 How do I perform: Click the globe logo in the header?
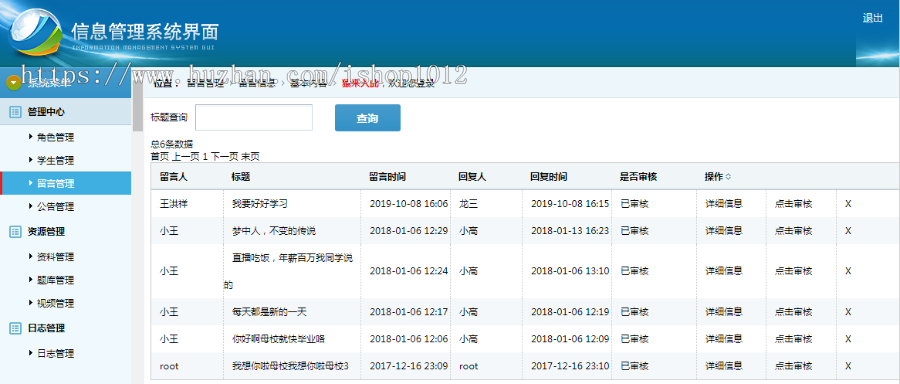pos(36,33)
